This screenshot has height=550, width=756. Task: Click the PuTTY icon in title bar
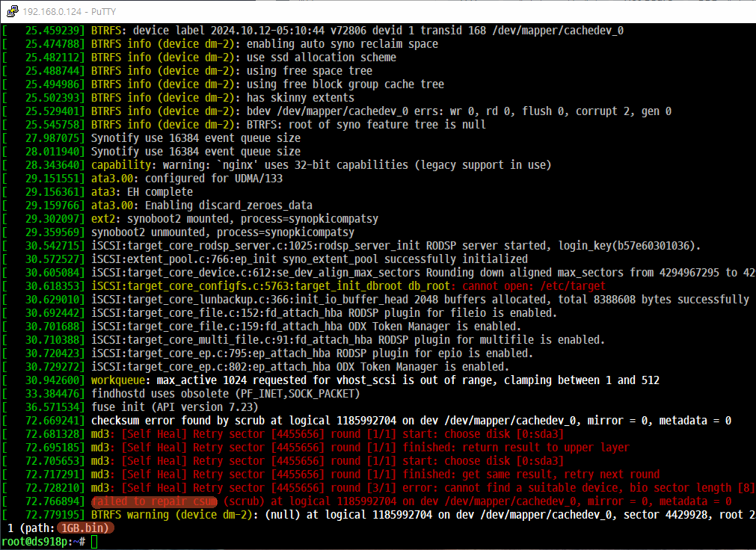(x=12, y=11)
